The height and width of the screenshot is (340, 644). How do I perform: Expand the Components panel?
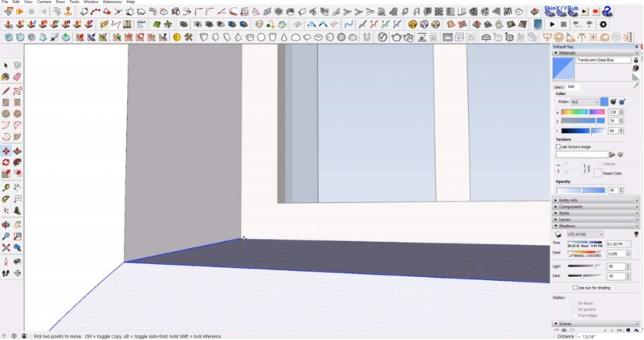pyautogui.click(x=596, y=207)
